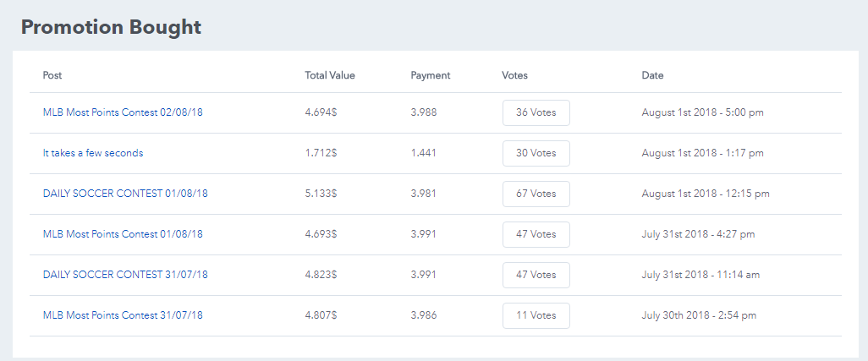This screenshot has width=868, height=361.
Task: Click the Total Value column header
Action: pos(330,75)
